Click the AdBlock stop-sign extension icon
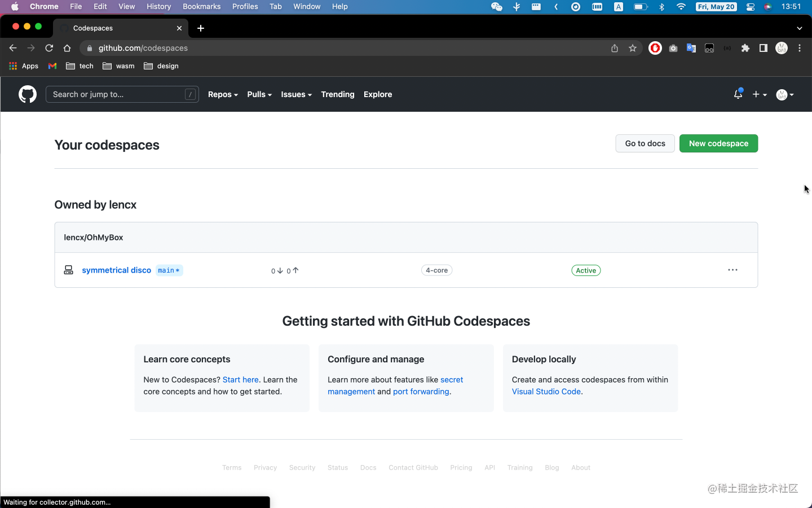This screenshot has height=508, width=812. (x=655, y=48)
